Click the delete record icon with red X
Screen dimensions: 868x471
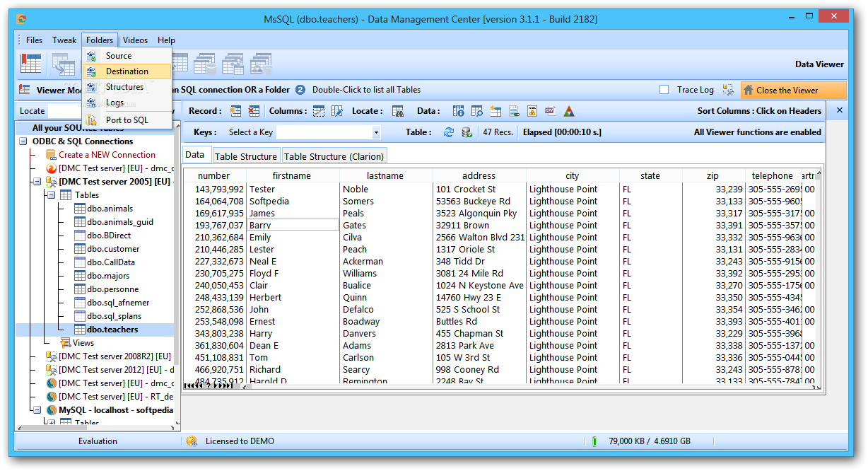click(254, 111)
